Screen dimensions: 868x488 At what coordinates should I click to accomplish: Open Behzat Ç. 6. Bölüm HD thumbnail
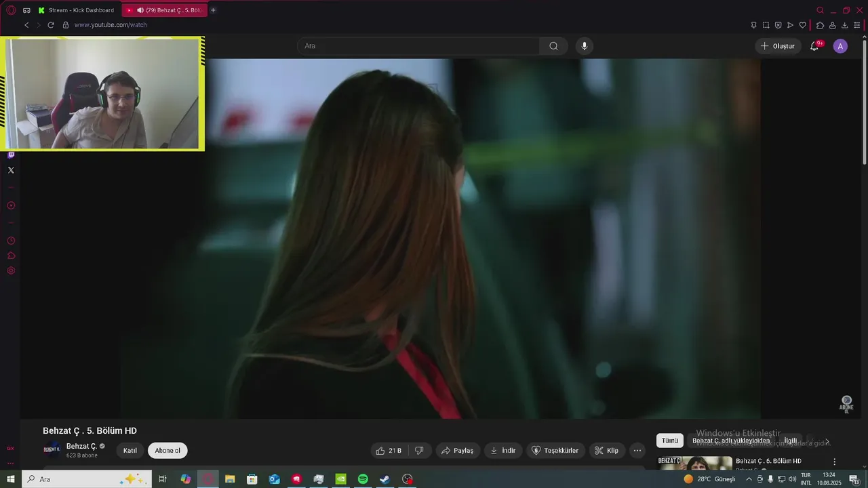pos(695,463)
